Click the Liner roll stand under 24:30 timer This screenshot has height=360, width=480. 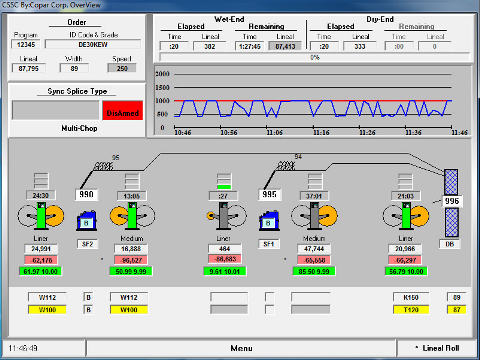coord(41,216)
